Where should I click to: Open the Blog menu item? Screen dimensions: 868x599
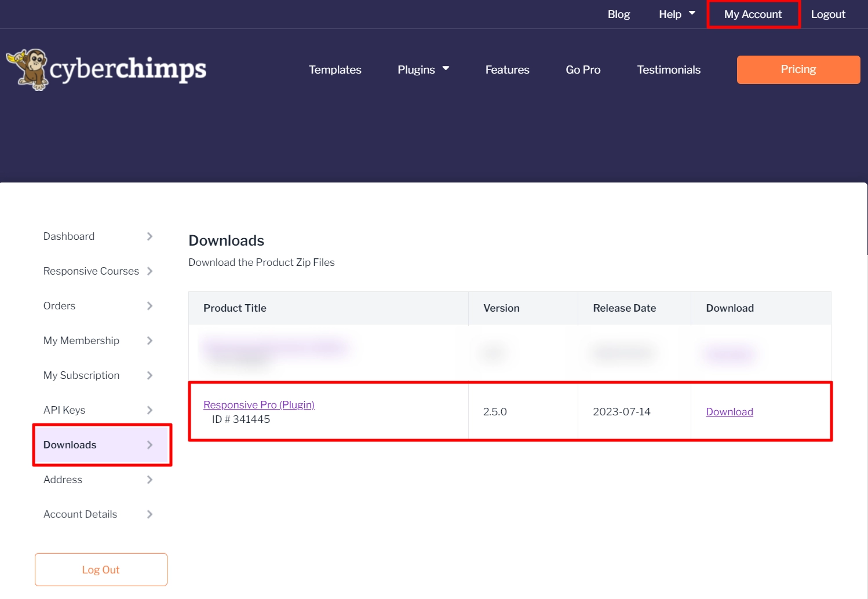tap(619, 14)
